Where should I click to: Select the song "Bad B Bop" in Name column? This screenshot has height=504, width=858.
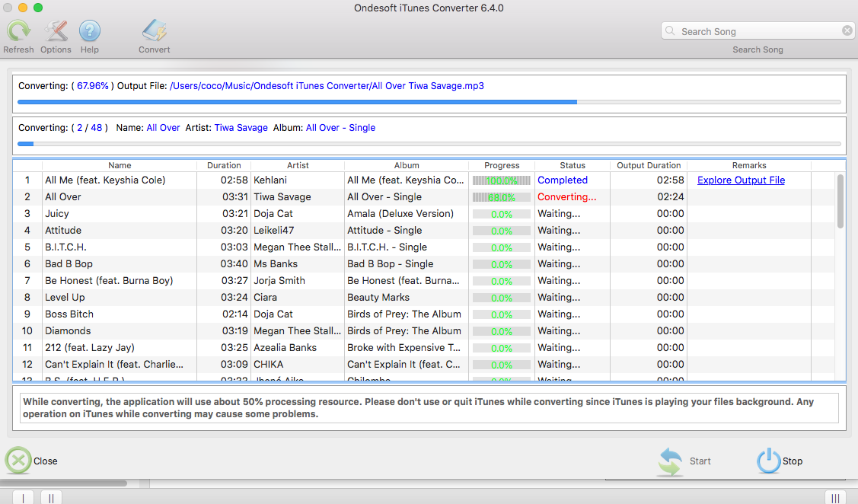(x=69, y=263)
